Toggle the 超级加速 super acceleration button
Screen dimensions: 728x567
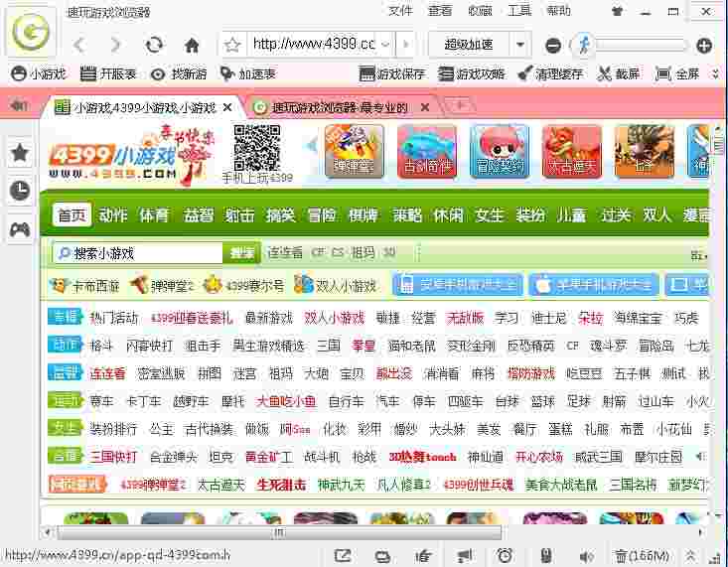click(x=469, y=45)
